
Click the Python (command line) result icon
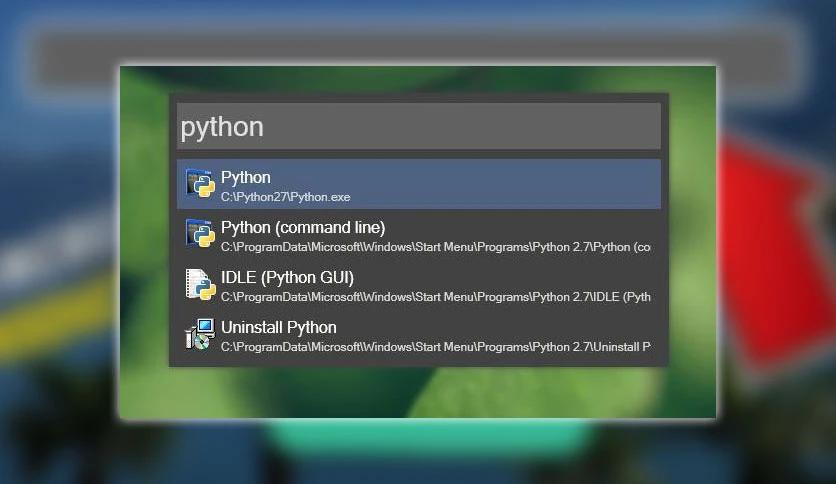200,233
